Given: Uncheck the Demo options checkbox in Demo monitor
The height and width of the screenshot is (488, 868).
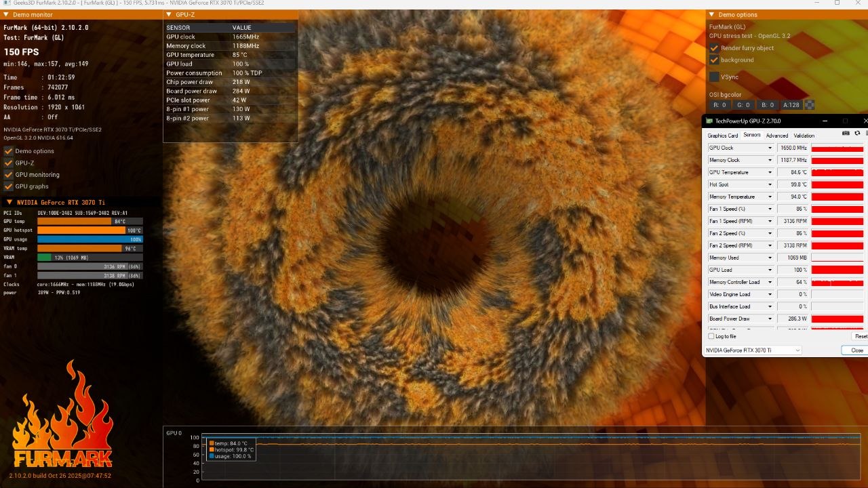Looking at the screenshot, I should [9, 151].
